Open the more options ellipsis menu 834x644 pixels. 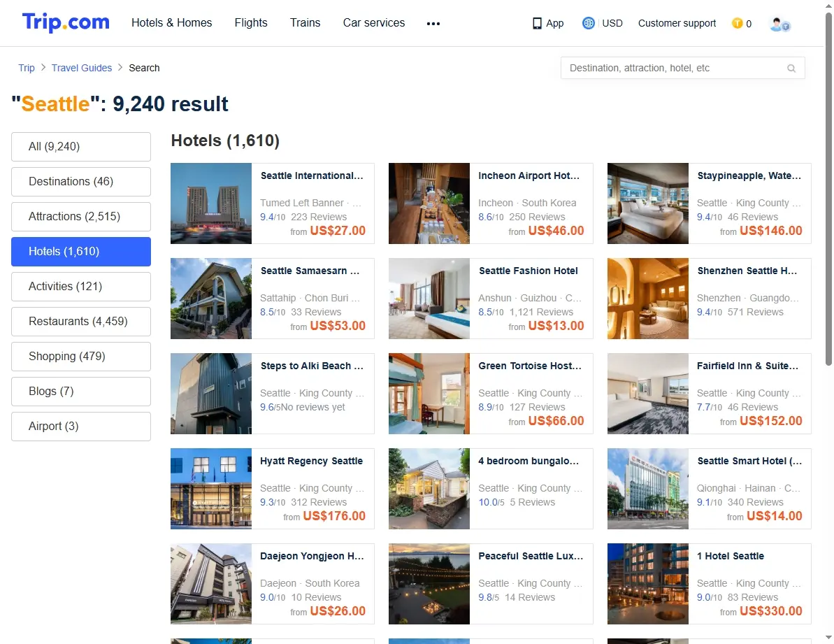coord(433,23)
